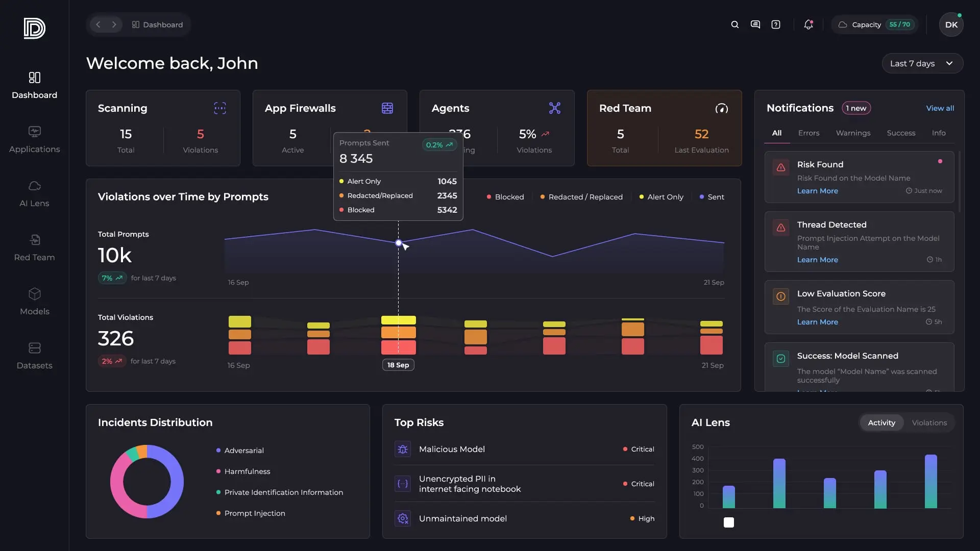Click the Dashboard breadcrumb
Image resolution: width=980 pixels, height=551 pixels.
click(157, 24)
